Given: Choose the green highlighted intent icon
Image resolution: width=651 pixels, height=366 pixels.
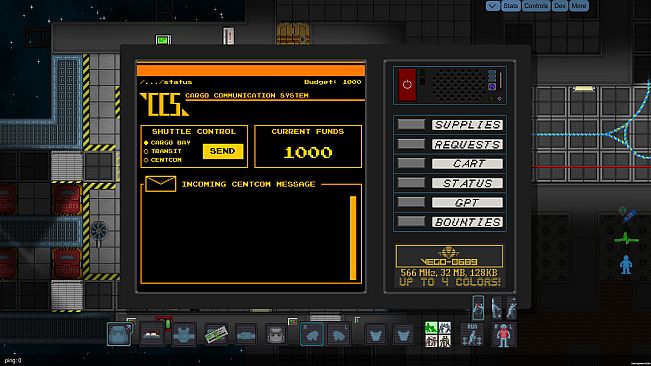Looking at the screenshot, I should click(x=431, y=327).
